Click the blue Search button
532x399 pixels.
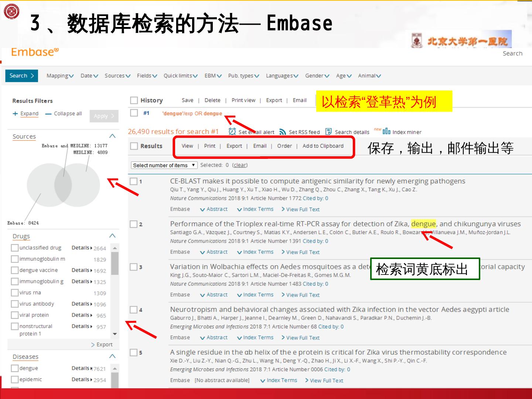coord(22,76)
